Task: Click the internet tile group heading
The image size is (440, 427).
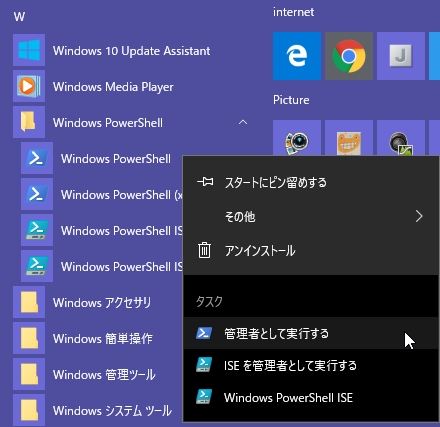Action: tap(293, 12)
